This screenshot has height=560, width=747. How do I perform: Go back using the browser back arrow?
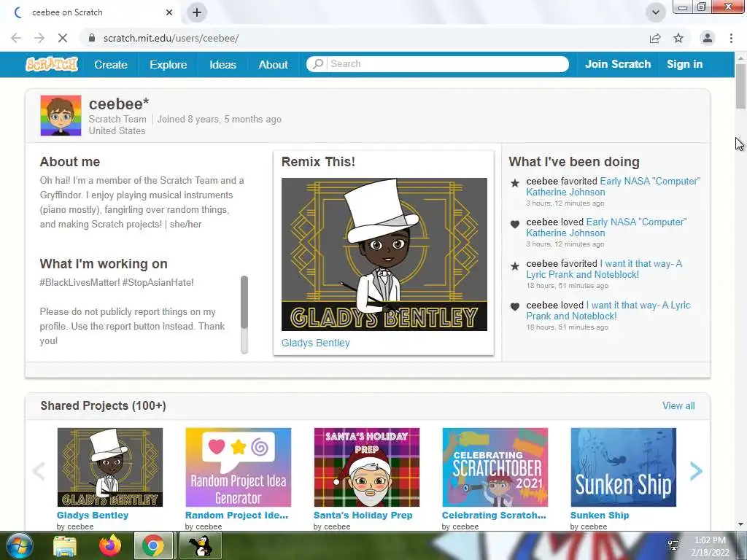(x=16, y=38)
